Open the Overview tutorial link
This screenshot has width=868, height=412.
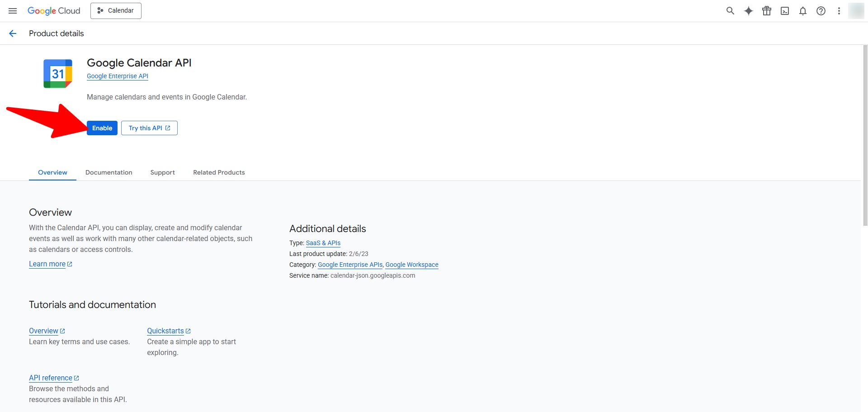click(47, 331)
